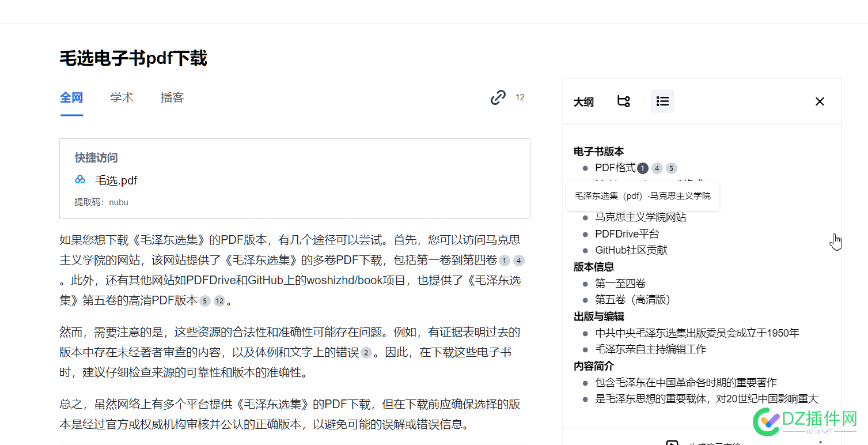868x445 pixels.
Task: Select outline item PDF格式
Action: click(x=615, y=168)
